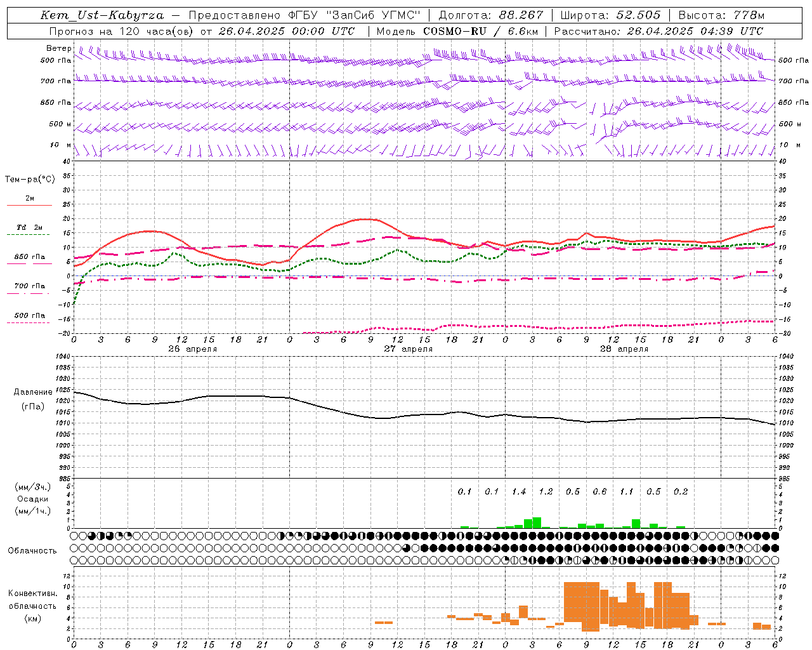The width and height of the screenshot is (812, 650).
Task: Select the 0.2 precipitation value
Action: pos(681,491)
